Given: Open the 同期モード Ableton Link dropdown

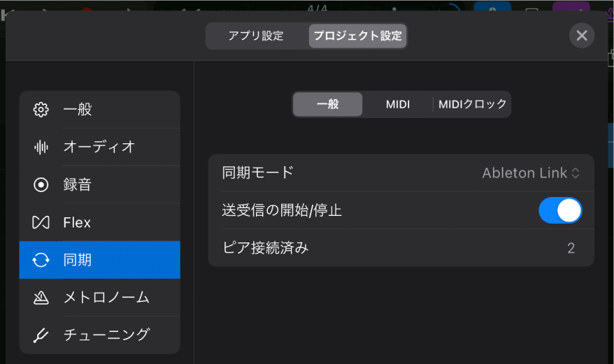Looking at the screenshot, I should [x=531, y=173].
